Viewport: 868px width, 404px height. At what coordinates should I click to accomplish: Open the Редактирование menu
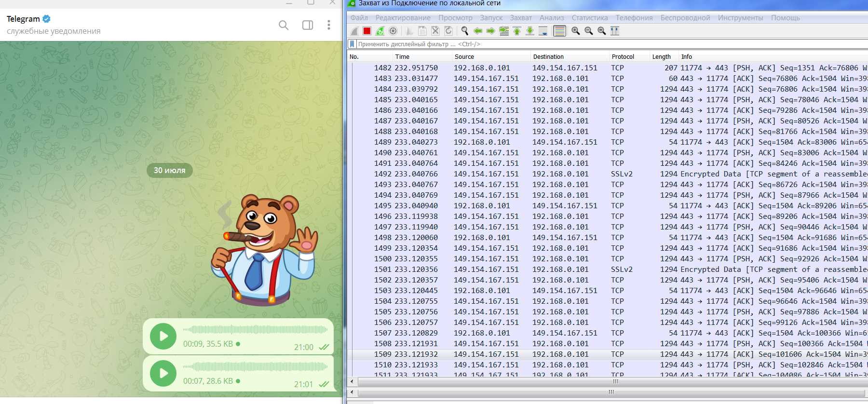(x=403, y=18)
